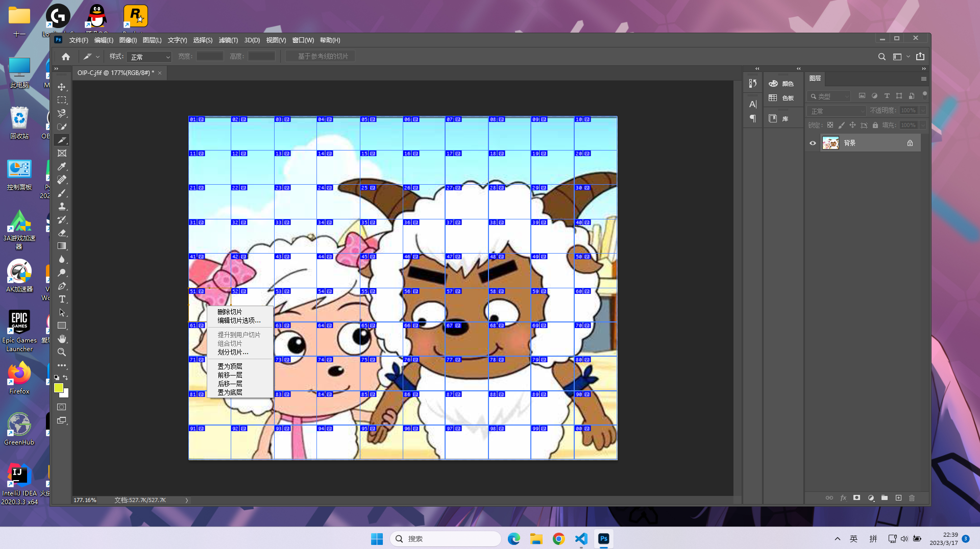
Task: Open the 不透明度 opacity dropdown arrow
Action: [923, 111]
